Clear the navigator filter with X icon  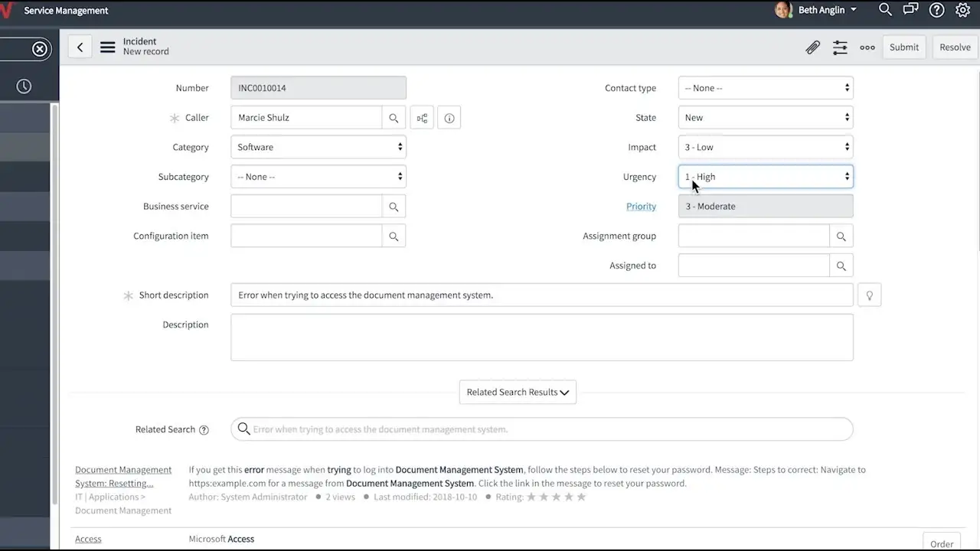(x=40, y=49)
